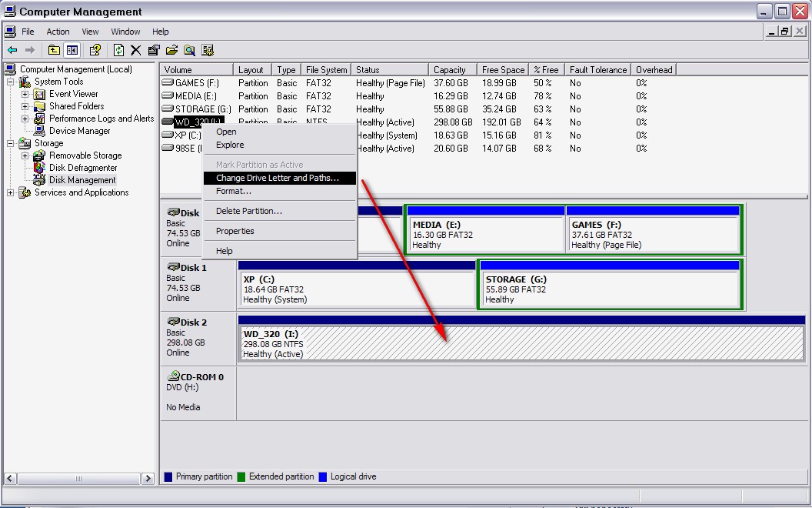812x508 pixels.
Task: Select Disk Management in the tree
Action: click(82, 180)
